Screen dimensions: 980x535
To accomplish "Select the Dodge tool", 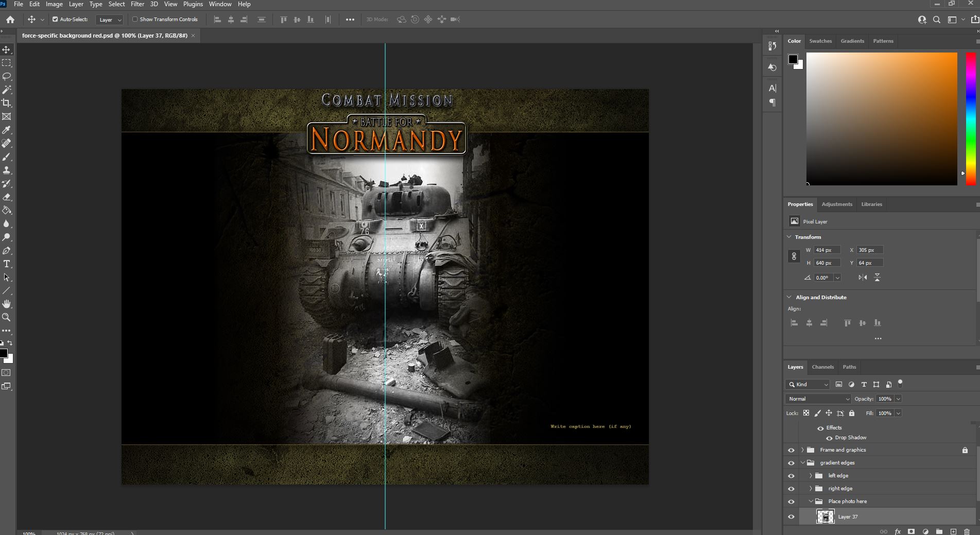I will click(x=7, y=237).
